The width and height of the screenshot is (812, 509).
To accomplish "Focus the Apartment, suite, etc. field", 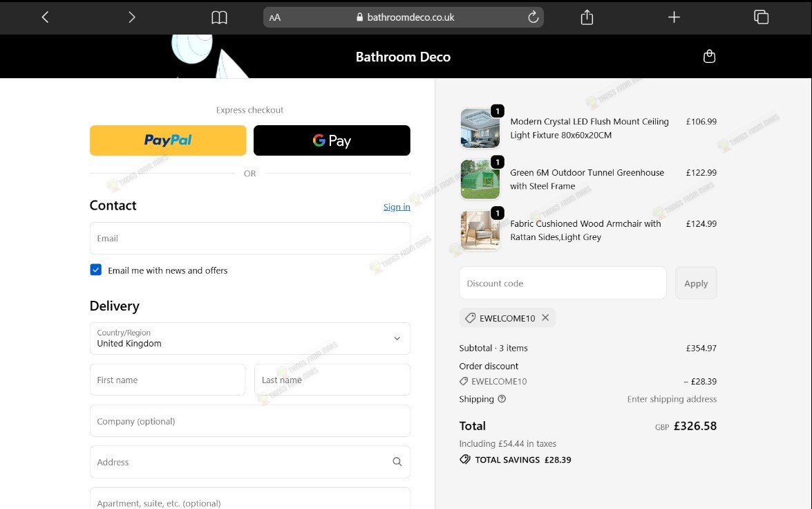I will click(x=250, y=499).
